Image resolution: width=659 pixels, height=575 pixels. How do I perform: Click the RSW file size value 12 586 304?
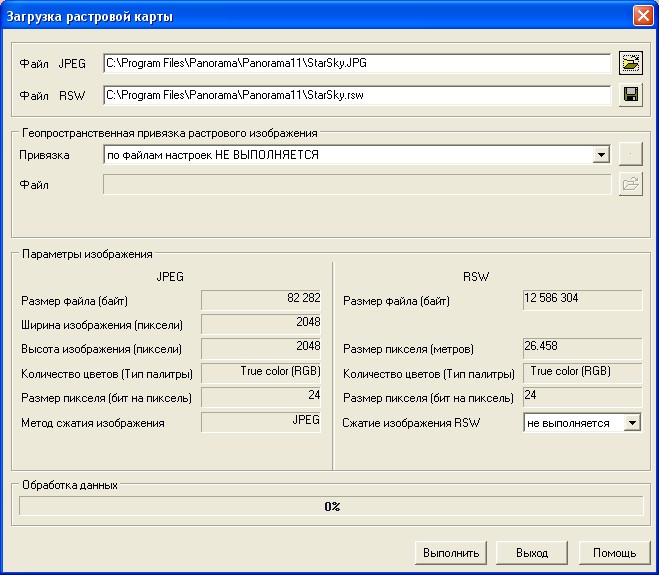coord(582,299)
